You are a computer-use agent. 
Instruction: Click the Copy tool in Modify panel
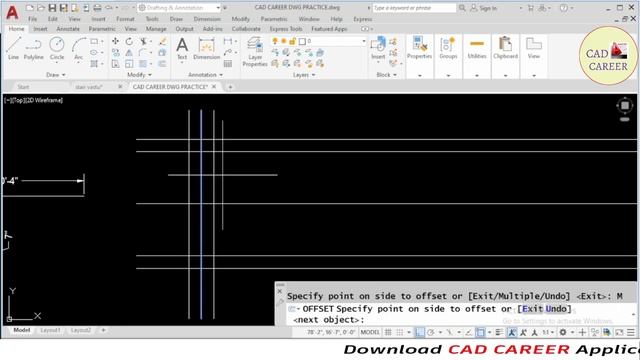coord(116,53)
